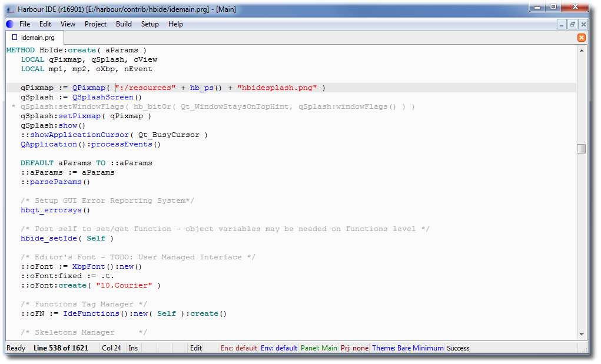Open the Edit menu
This screenshot has height=364, width=601.
coord(45,24)
